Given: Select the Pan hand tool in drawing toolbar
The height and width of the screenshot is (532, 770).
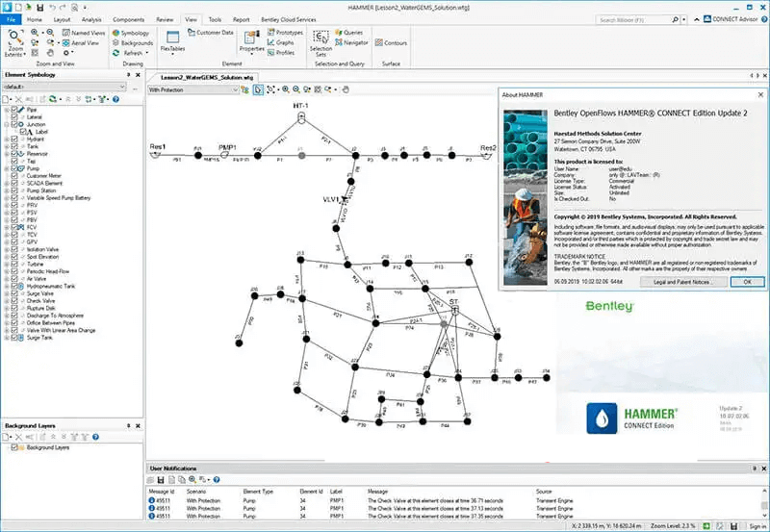Looking at the screenshot, I should (x=346, y=89).
